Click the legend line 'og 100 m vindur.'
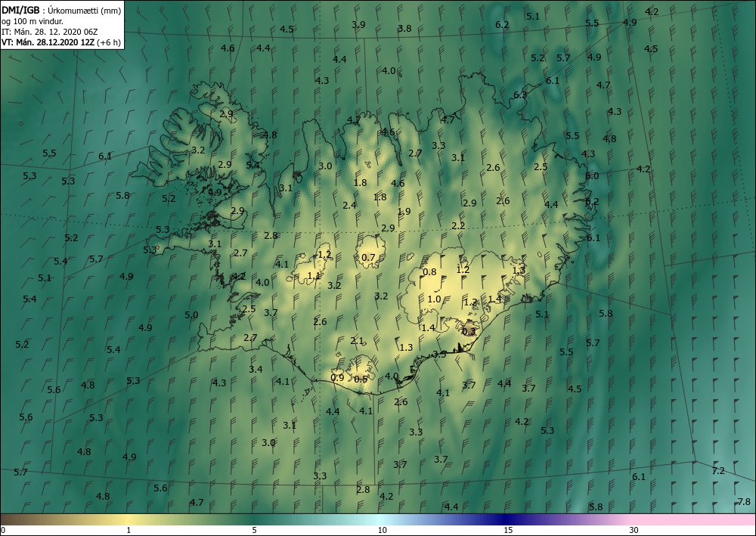This screenshot has width=756, height=536. point(33,21)
